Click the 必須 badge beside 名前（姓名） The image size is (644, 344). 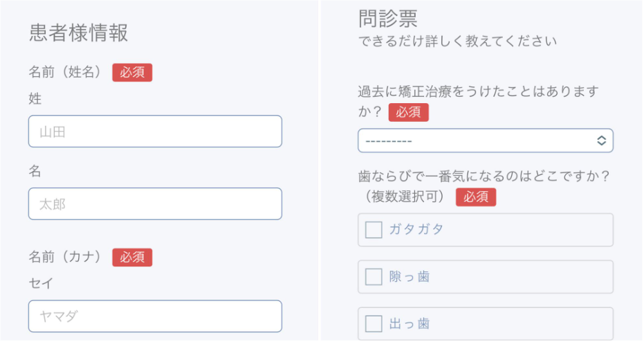(132, 72)
